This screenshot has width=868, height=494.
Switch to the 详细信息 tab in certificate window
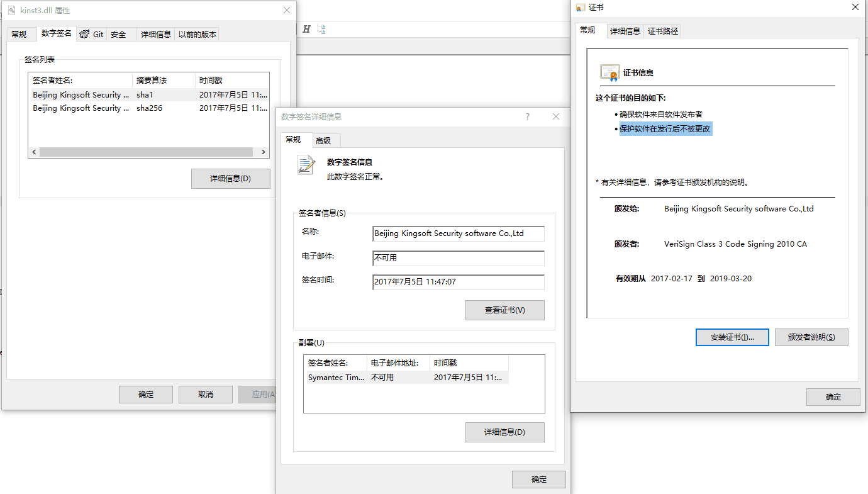click(x=625, y=31)
